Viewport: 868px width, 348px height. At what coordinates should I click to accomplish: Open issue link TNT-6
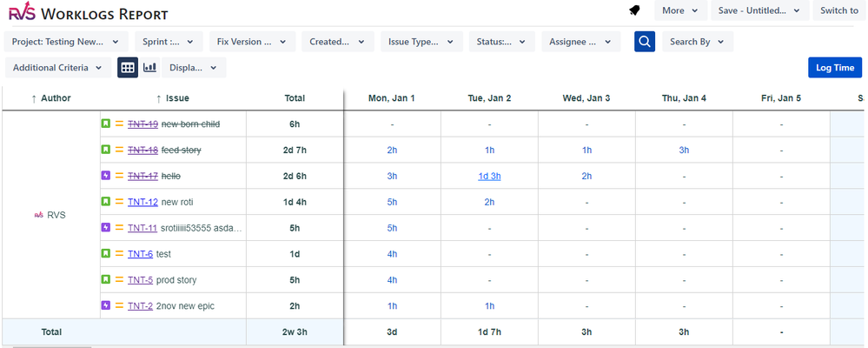pos(141,254)
